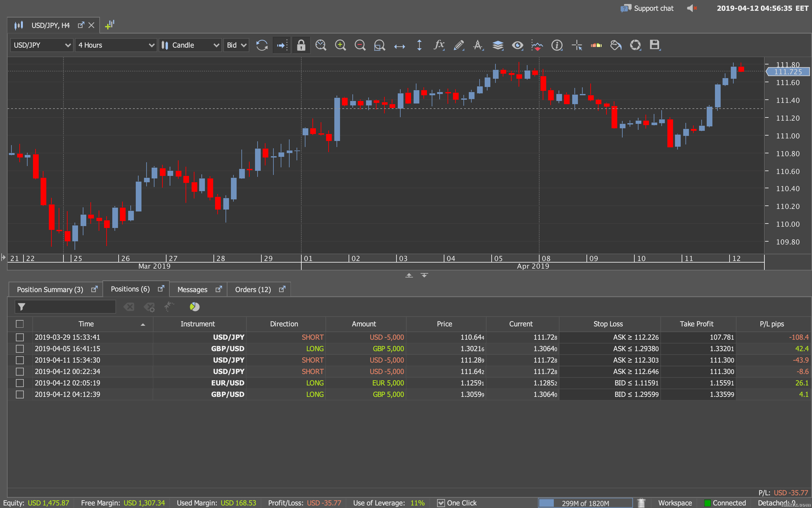Check the 2019-04-05 16:41:15 position checkbox

click(20, 349)
